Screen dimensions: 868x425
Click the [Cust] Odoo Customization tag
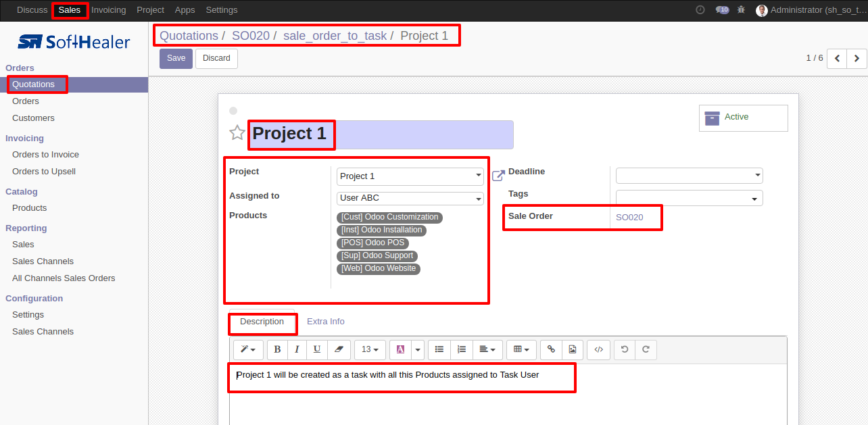[x=389, y=218]
